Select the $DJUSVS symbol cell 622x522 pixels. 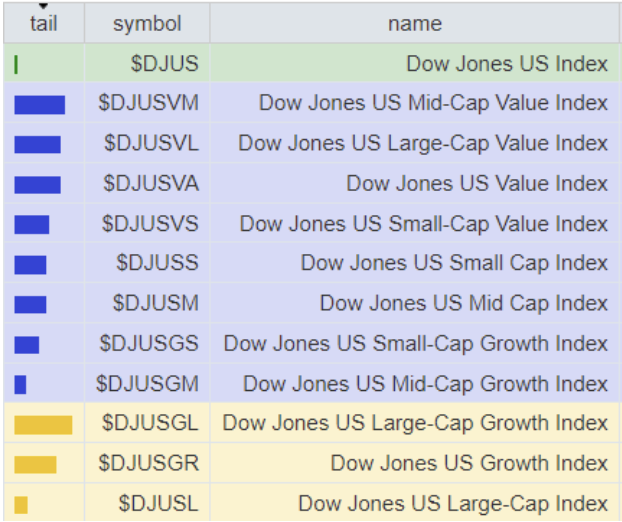150,223
